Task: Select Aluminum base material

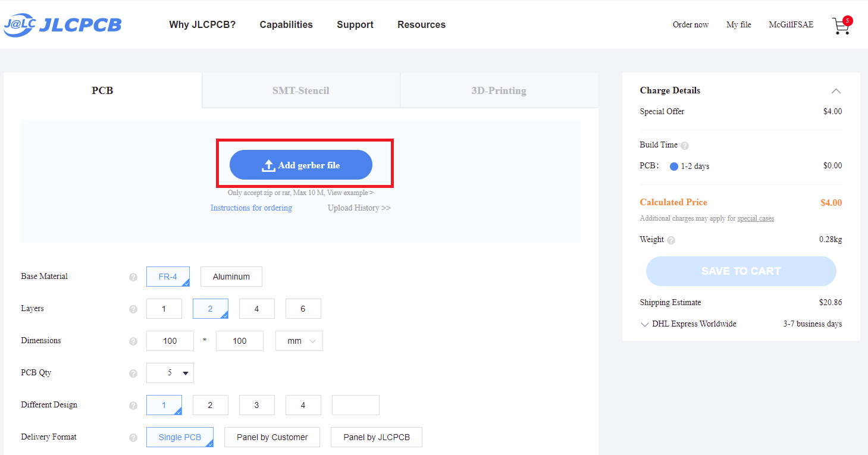Action: point(231,277)
